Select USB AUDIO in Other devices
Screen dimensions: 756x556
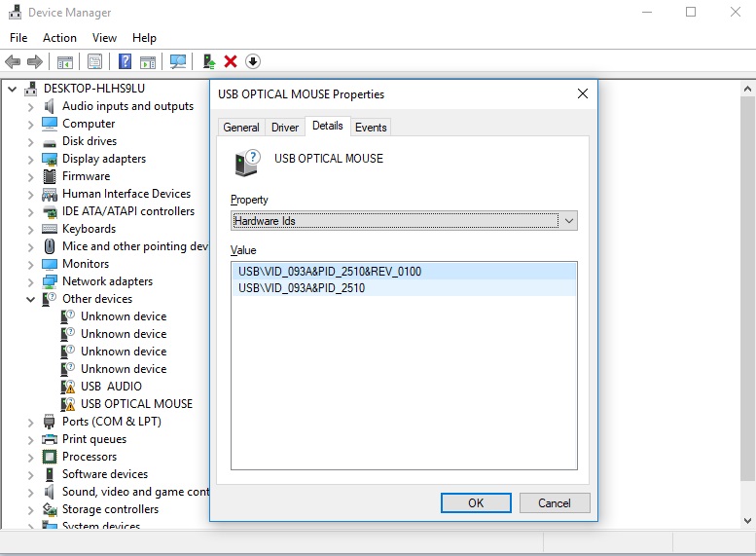[111, 387]
